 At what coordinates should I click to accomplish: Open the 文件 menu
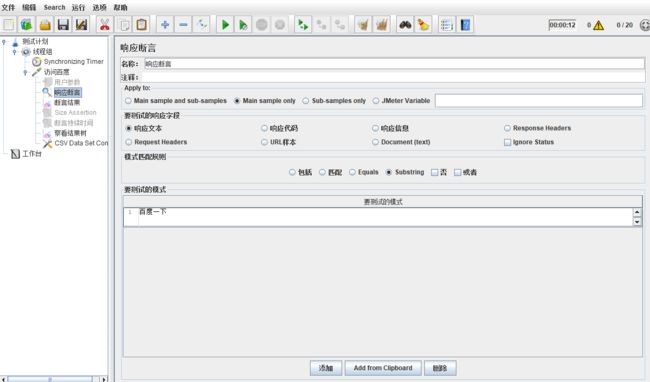8,7
